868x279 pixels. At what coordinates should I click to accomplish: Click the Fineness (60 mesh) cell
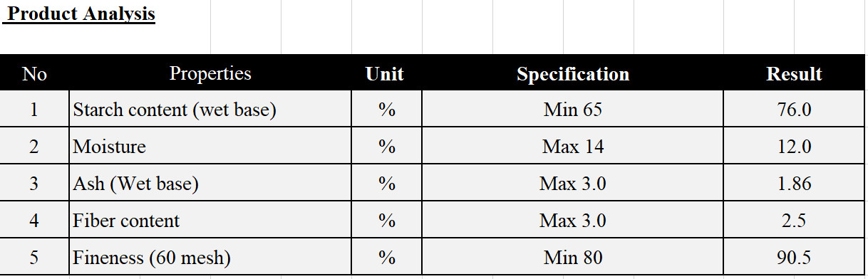click(x=210, y=257)
